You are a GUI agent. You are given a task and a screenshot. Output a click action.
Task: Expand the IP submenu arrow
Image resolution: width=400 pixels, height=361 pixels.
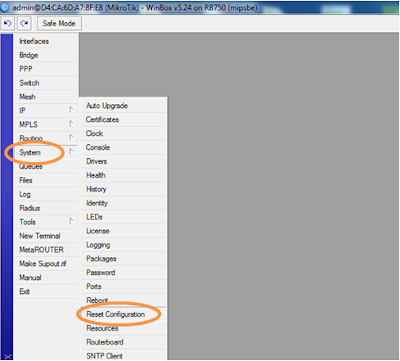pos(71,110)
